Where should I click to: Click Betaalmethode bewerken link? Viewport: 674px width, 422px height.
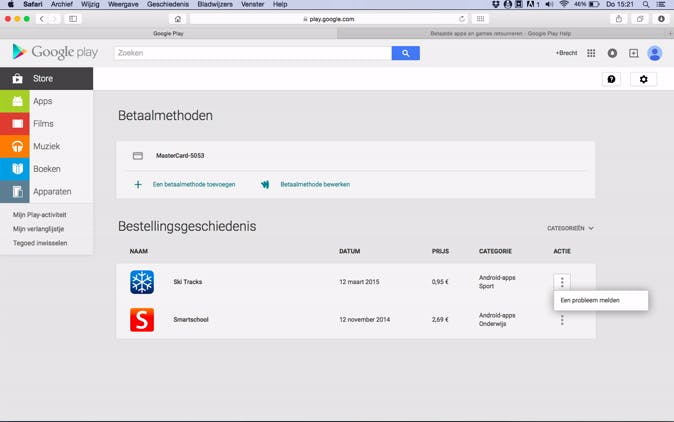pos(315,184)
